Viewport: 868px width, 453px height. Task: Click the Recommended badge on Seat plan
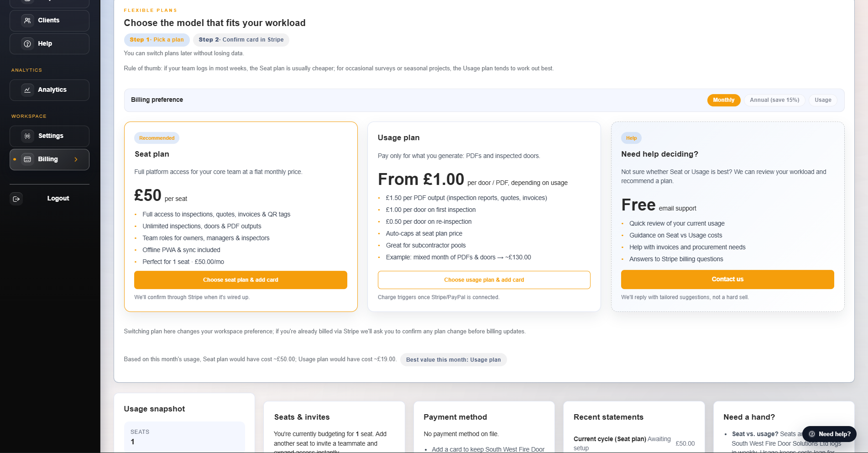pyautogui.click(x=157, y=138)
